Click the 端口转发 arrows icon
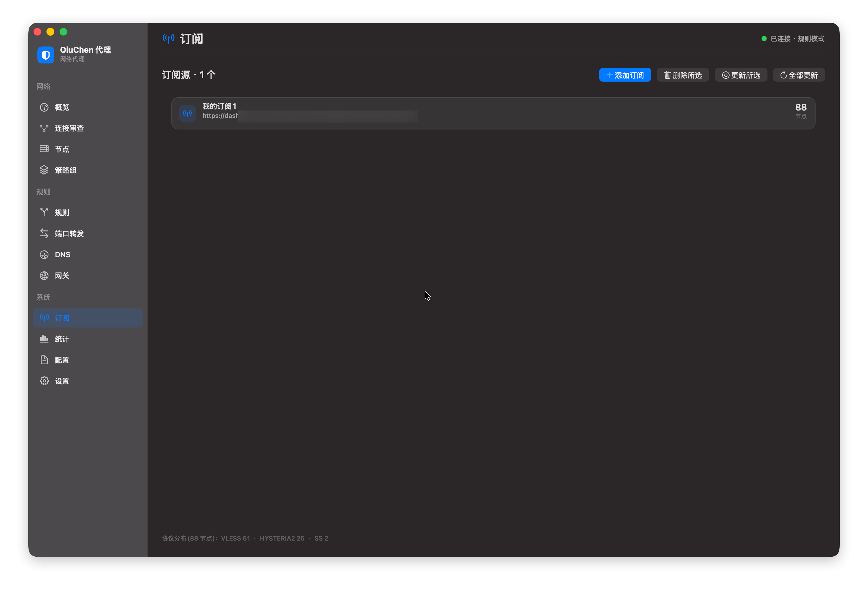Viewport: 868px width, 591px height. (44, 233)
